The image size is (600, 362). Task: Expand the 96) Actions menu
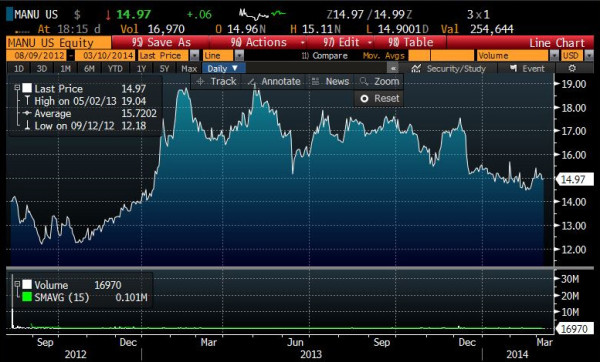click(266, 42)
